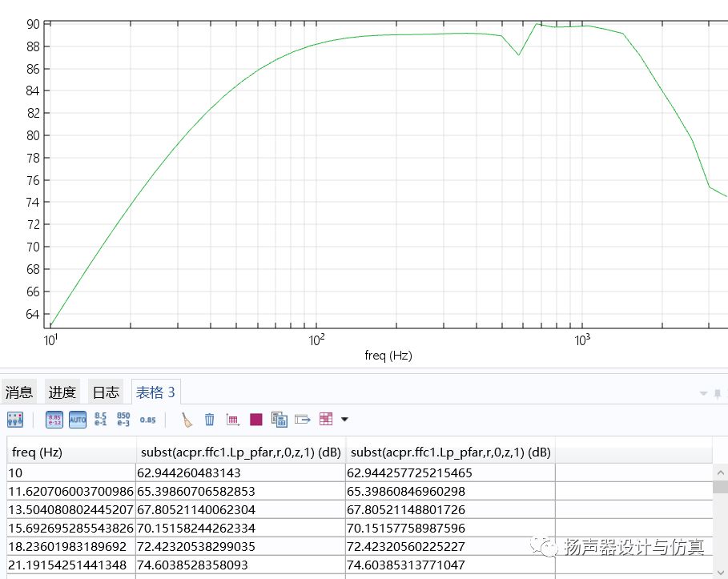Click the export table icon
The width and height of the screenshot is (728, 579).
tap(303, 419)
